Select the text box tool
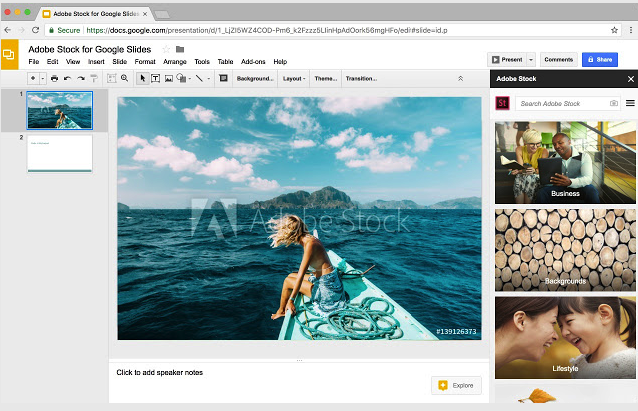This screenshot has height=411, width=638. coord(155,78)
